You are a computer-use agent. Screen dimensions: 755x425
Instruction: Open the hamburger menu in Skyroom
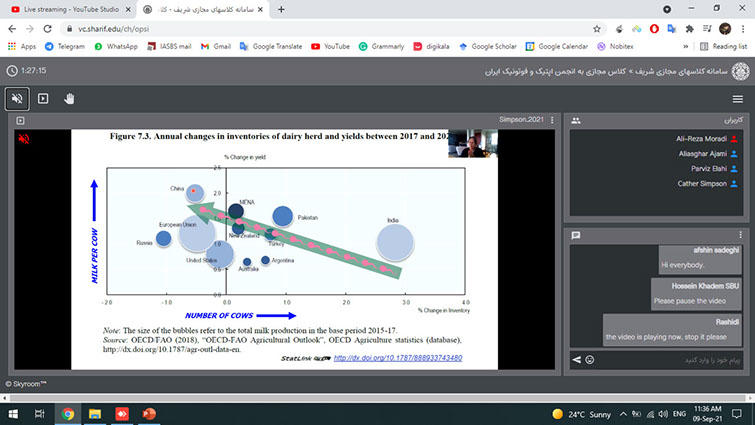pos(737,98)
